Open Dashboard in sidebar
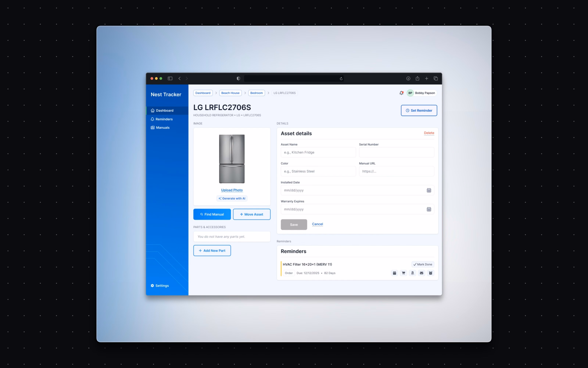Screen dimensions: 588x368 (167, 111)
